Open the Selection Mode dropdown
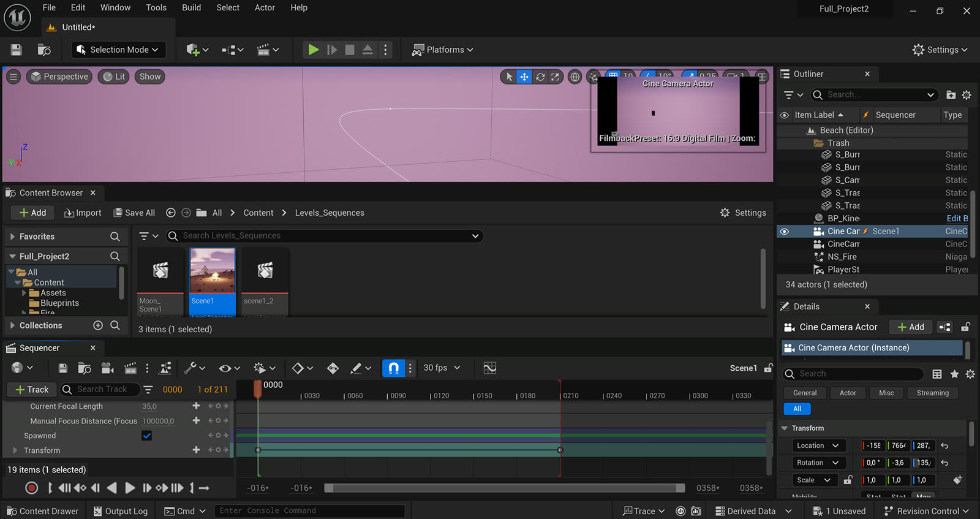This screenshot has height=519, width=980. click(119, 50)
